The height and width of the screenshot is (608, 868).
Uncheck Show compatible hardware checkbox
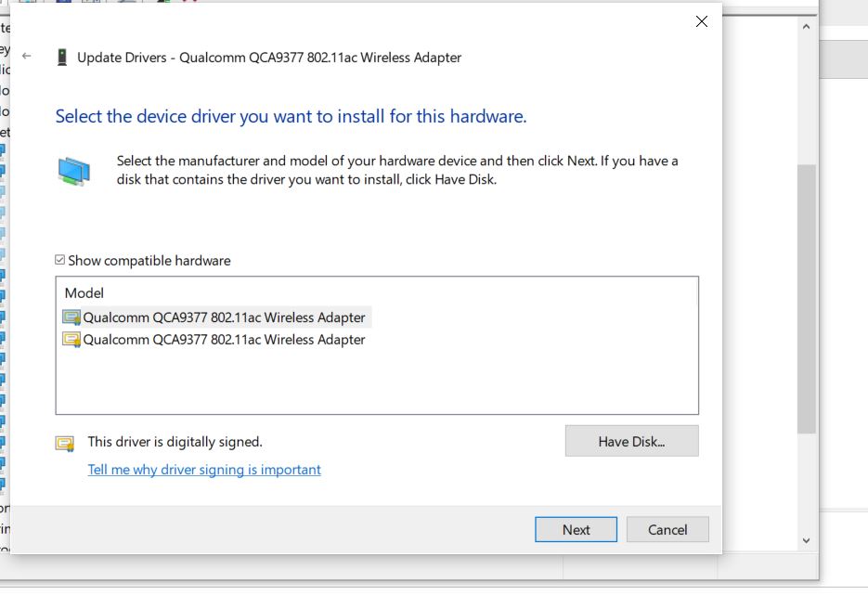coord(59,260)
